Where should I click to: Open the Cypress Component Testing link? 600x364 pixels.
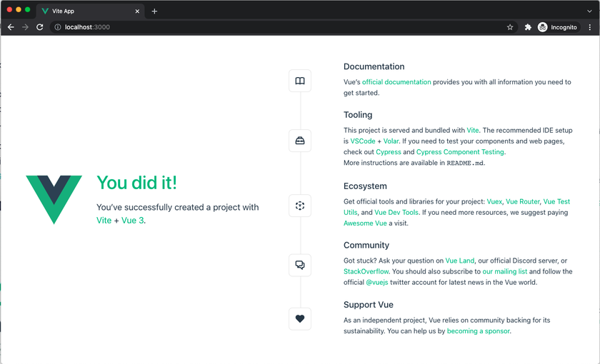click(x=460, y=152)
